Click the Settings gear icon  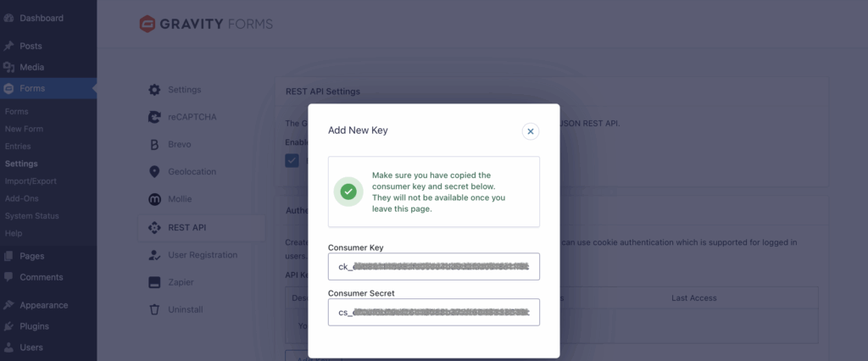click(154, 90)
